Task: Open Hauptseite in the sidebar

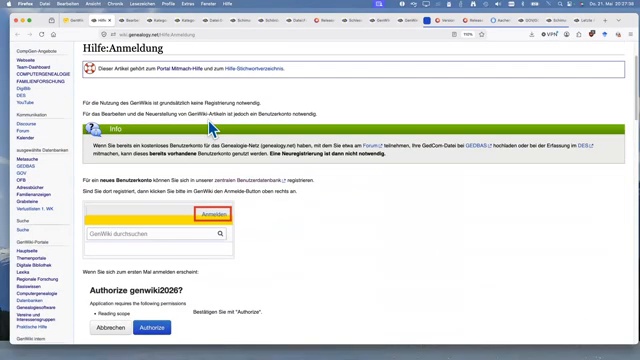Action: [x=27, y=251]
